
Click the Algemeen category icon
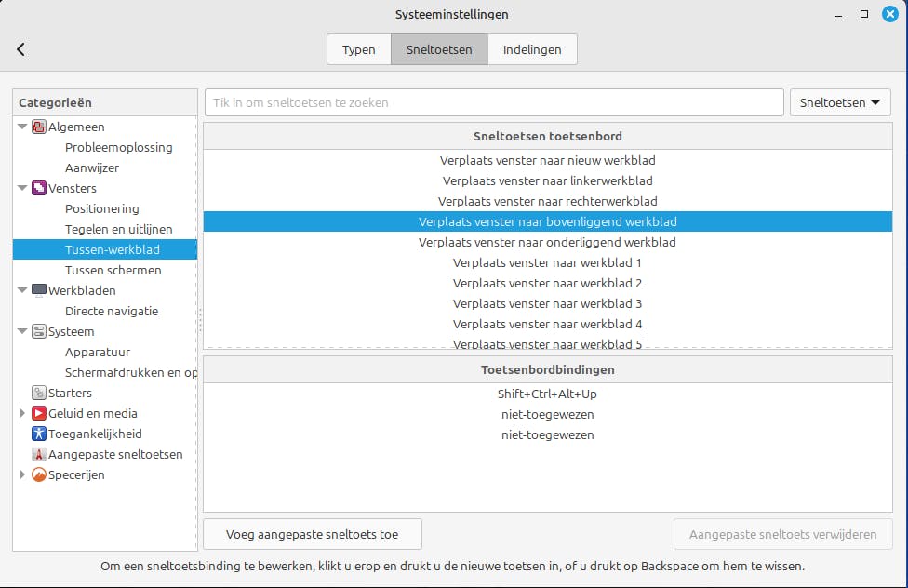coord(39,127)
